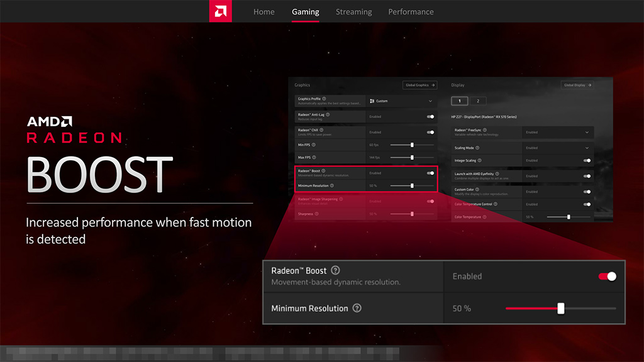Screen dimensions: 644x362
Task: Toggle Integer Scaling switch
Action: (587, 160)
